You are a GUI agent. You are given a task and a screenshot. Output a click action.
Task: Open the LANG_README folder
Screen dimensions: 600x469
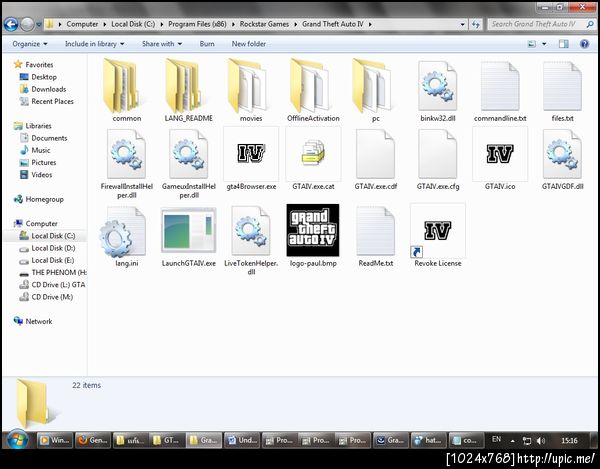(189, 91)
